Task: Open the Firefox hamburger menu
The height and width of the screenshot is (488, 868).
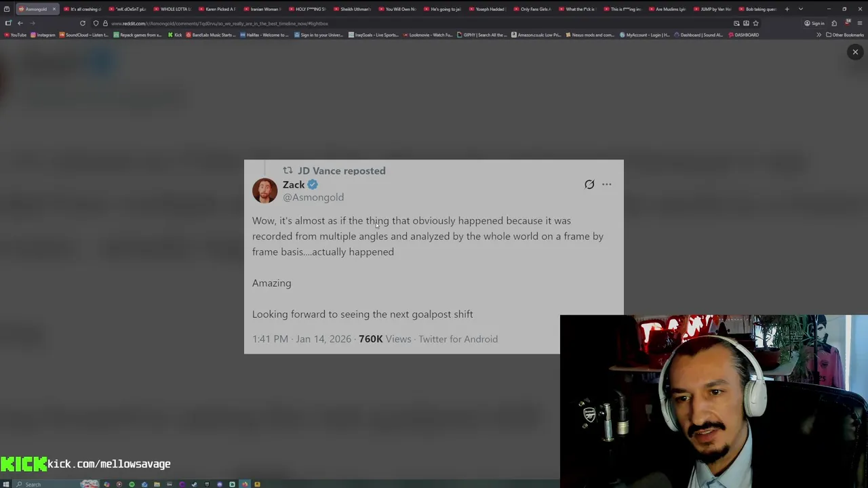Action: click(860, 23)
